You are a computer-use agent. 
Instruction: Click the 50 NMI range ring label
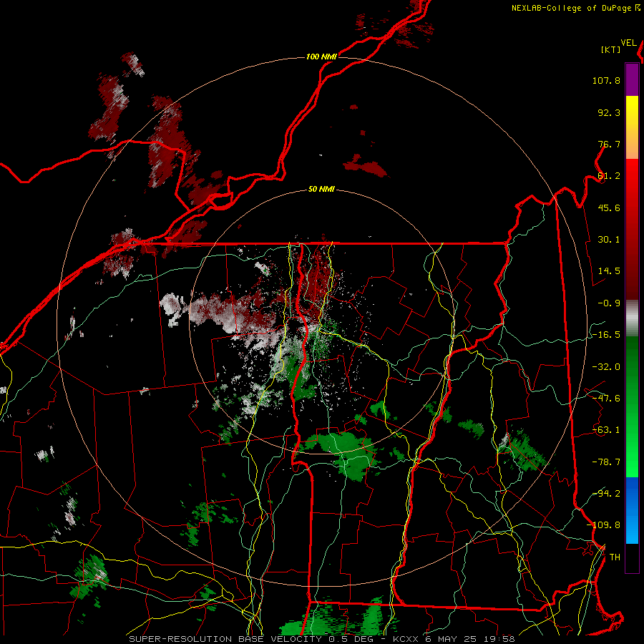click(321, 190)
